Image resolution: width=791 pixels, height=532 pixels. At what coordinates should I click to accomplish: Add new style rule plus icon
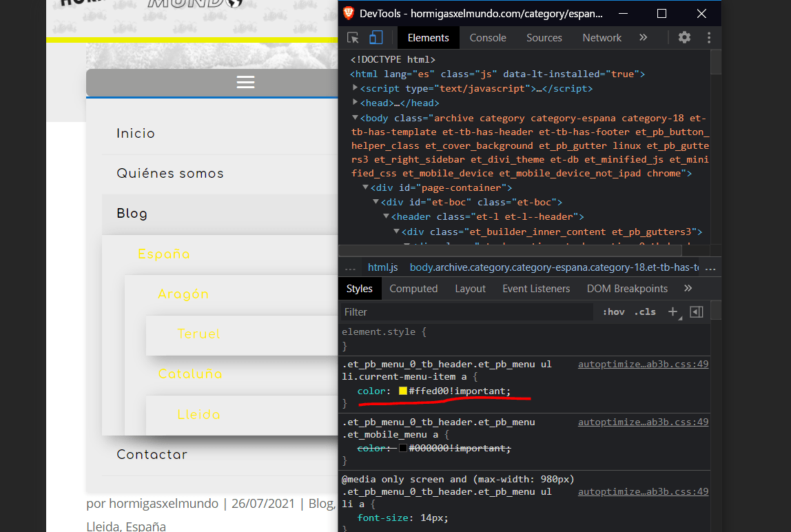coord(673,312)
